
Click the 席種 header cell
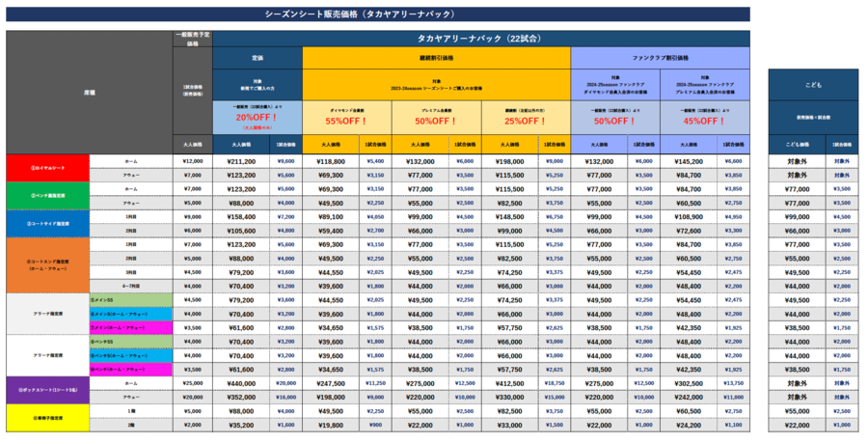coord(90,92)
